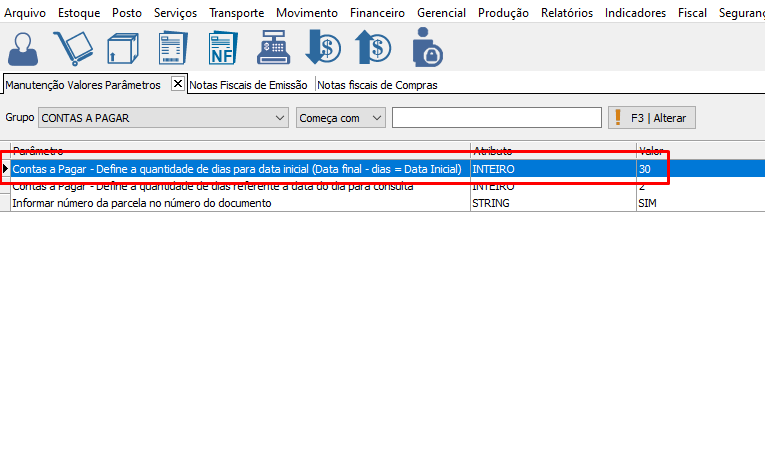Click the value 2 cell
Screen dimensions: 765x471
(x=701, y=186)
